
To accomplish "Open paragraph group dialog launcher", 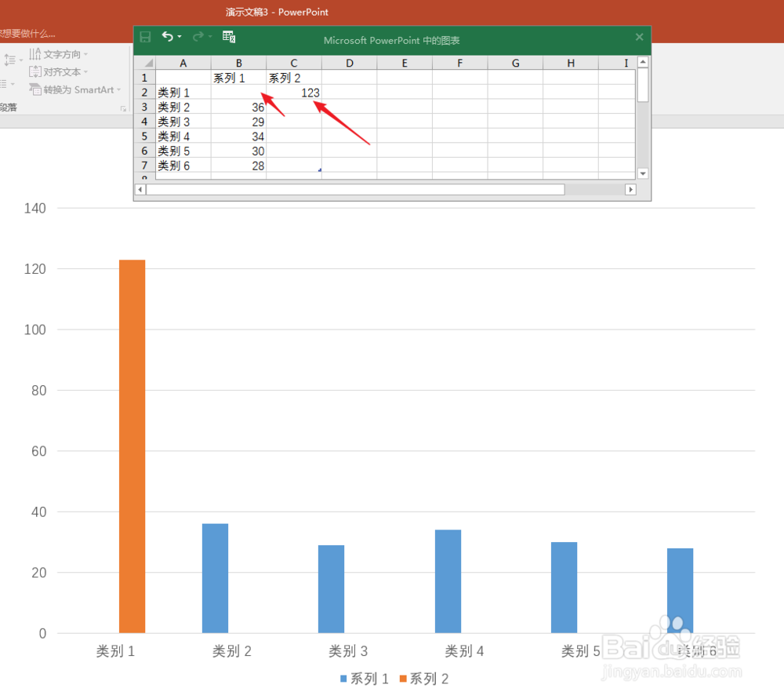I will click(x=123, y=108).
